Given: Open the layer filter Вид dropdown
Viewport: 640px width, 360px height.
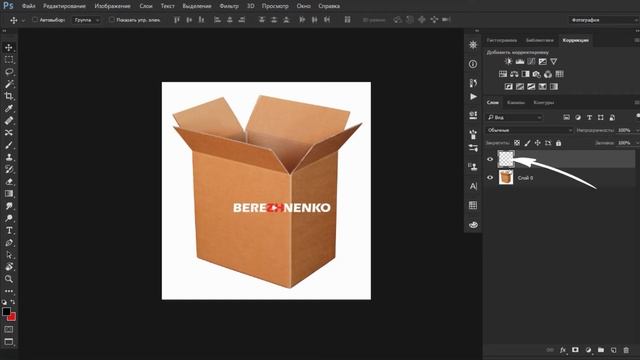Looking at the screenshot, I should point(514,118).
